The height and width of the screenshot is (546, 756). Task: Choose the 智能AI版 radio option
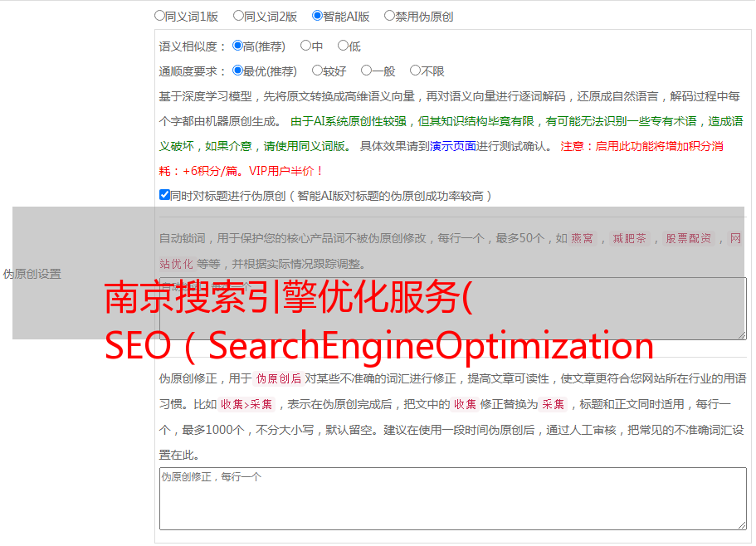pos(317,16)
